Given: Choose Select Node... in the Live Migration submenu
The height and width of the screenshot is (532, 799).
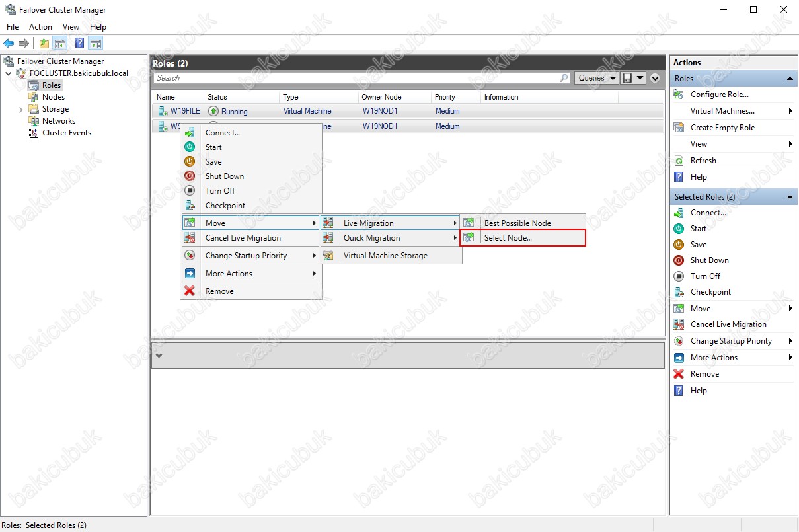Looking at the screenshot, I should [x=523, y=238].
